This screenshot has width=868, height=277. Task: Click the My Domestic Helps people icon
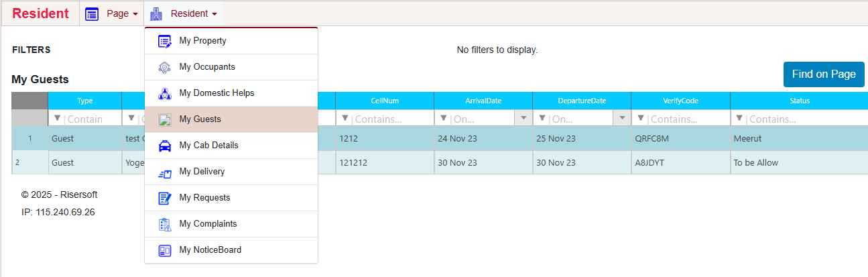pyautogui.click(x=164, y=93)
